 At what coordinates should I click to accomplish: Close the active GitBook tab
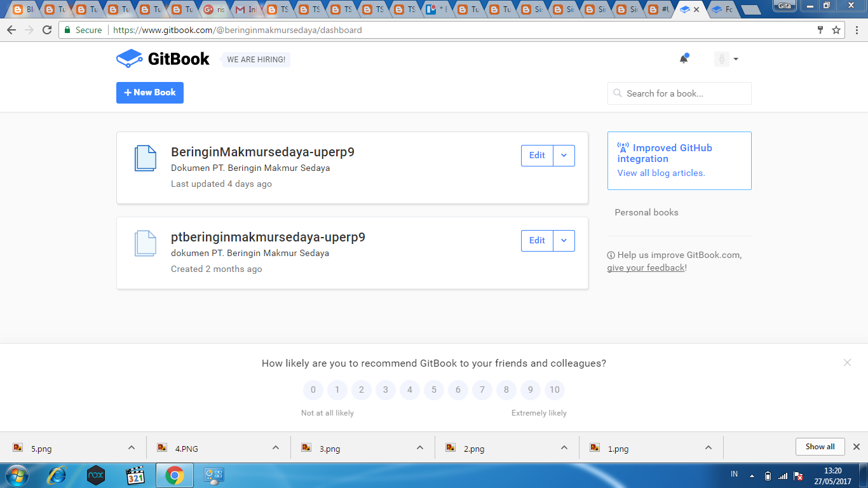coord(696,10)
